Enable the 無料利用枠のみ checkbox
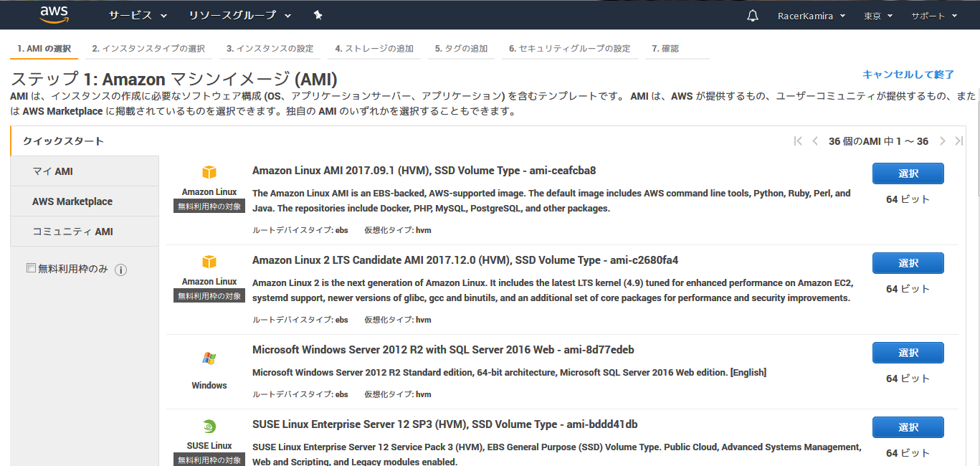This screenshot has height=466, width=980. pyautogui.click(x=31, y=268)
